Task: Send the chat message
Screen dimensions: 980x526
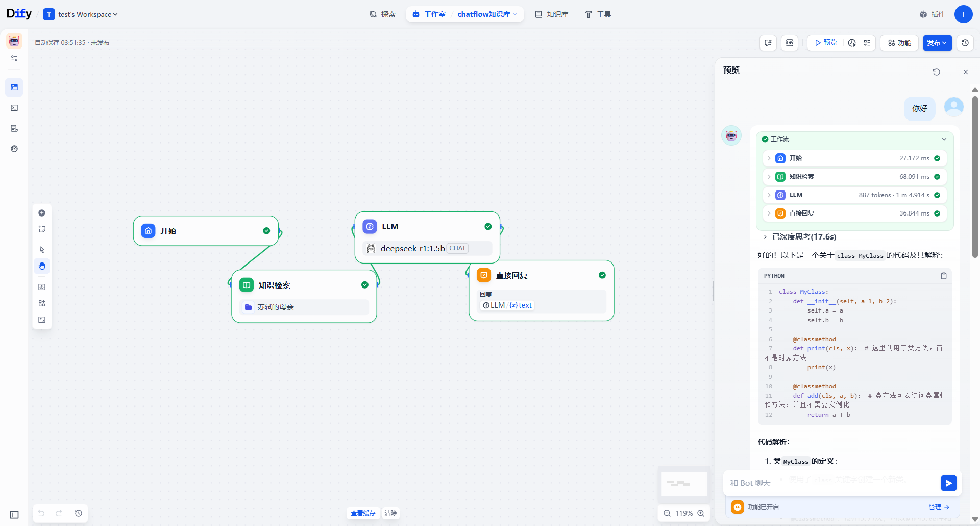Action: coord(948,483)
